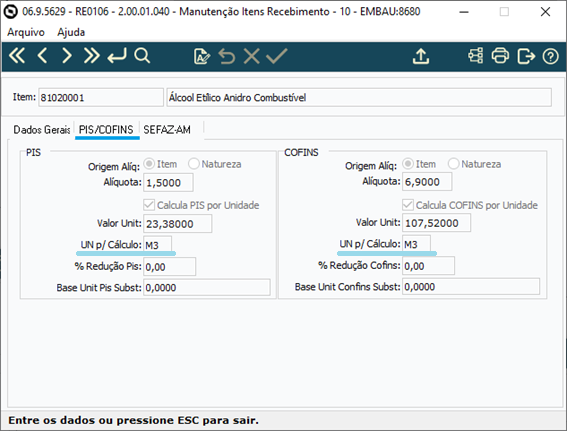Click the Item code field 81020001
This screenshot has width=567, height=431.
(101, 98)
